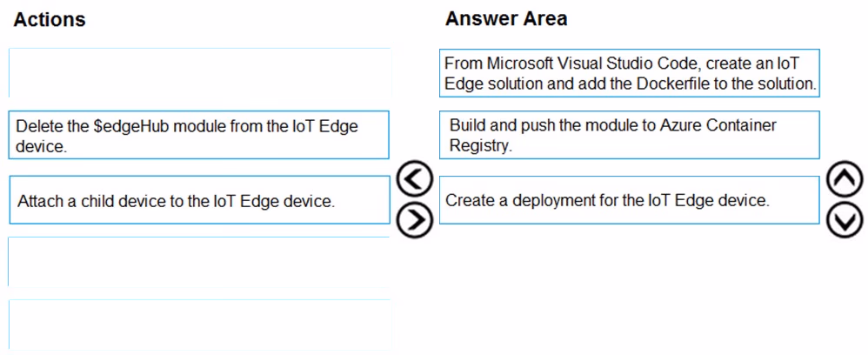Click the blank space below the deployment answer
The width and height of the screenshot is (868, 355).
coord(630,288)
